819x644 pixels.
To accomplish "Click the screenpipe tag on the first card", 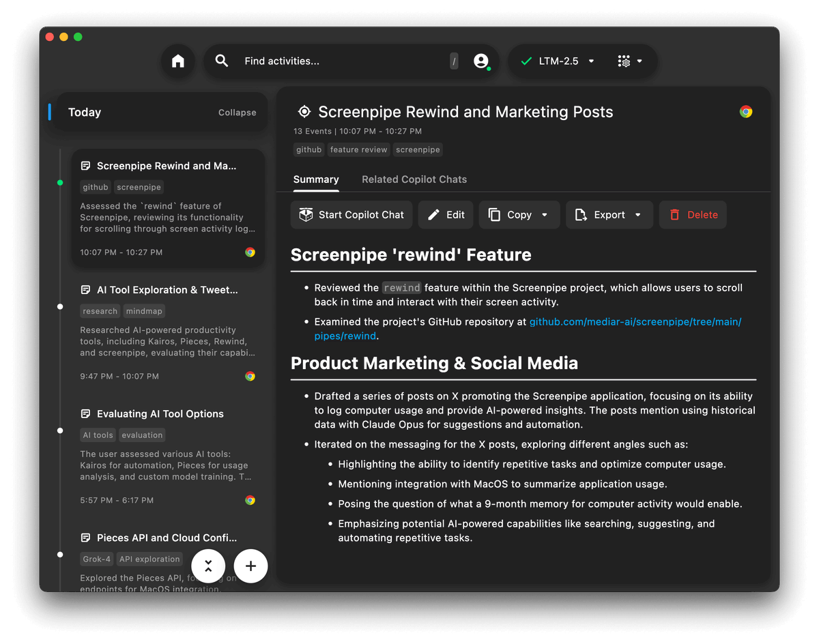I will [x=139, y=187].
